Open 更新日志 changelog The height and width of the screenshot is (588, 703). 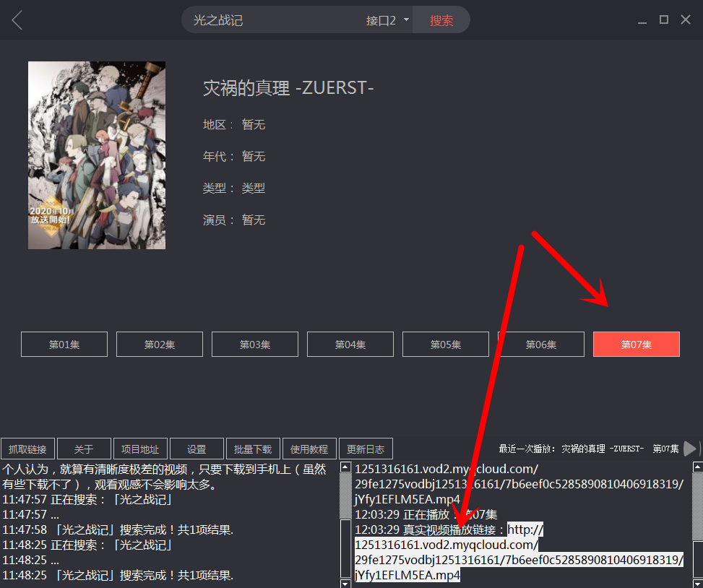pyautogui.click(x=366, y=449)
